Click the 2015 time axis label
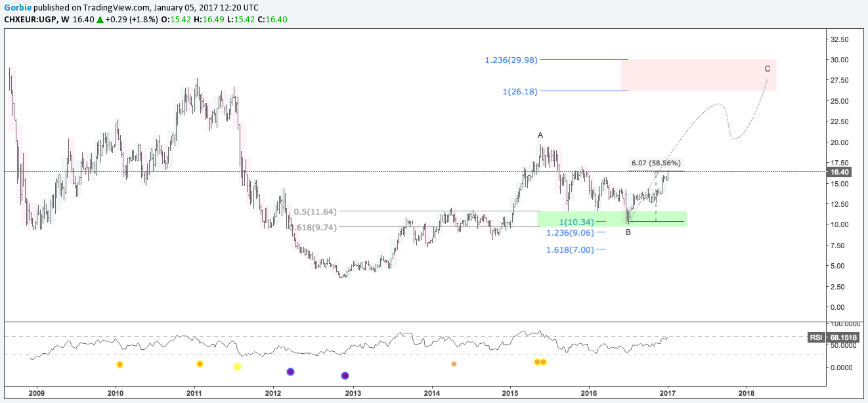 point(510,394)
